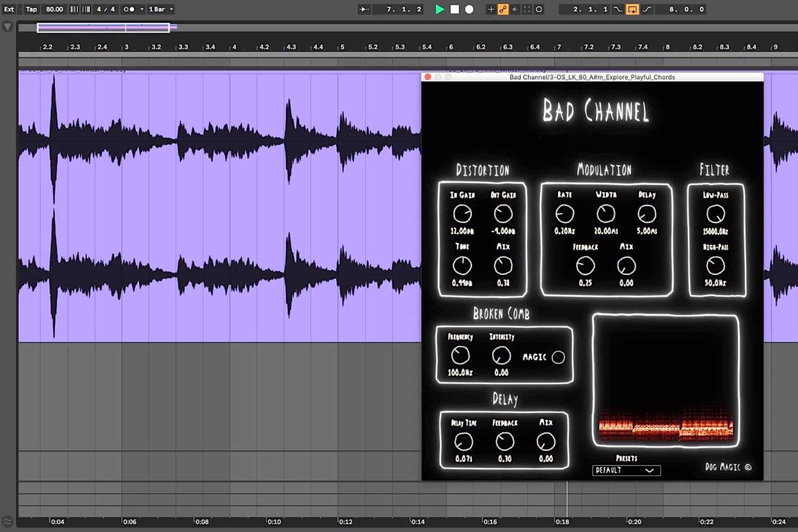Toggle the orange Arrangement Loop switch

633,9
